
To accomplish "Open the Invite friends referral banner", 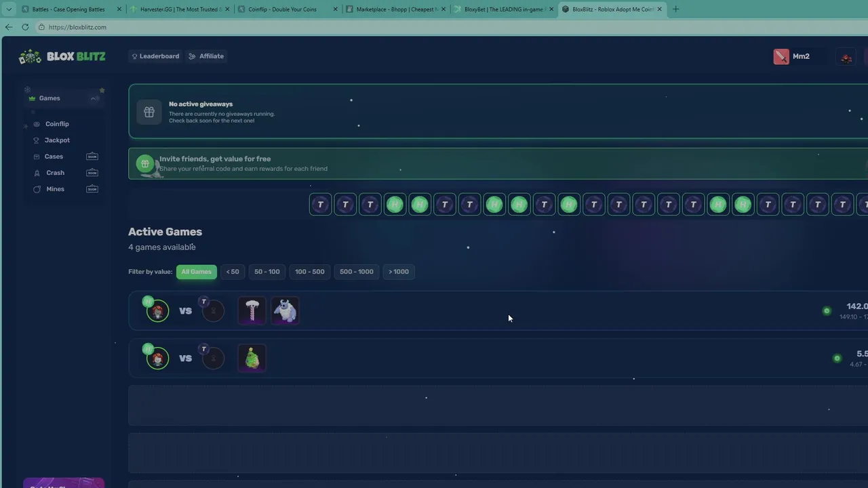I will [x=498, y=163].
